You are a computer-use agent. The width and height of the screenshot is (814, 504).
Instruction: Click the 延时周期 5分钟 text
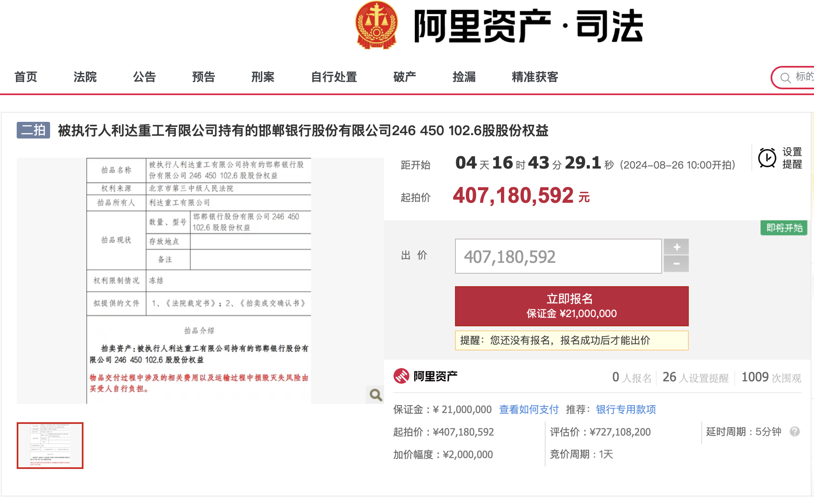tap(743, 431)
